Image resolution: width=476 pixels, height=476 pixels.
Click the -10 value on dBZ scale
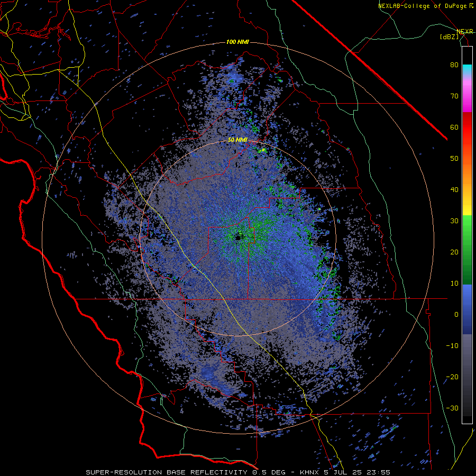click(452, 345)
